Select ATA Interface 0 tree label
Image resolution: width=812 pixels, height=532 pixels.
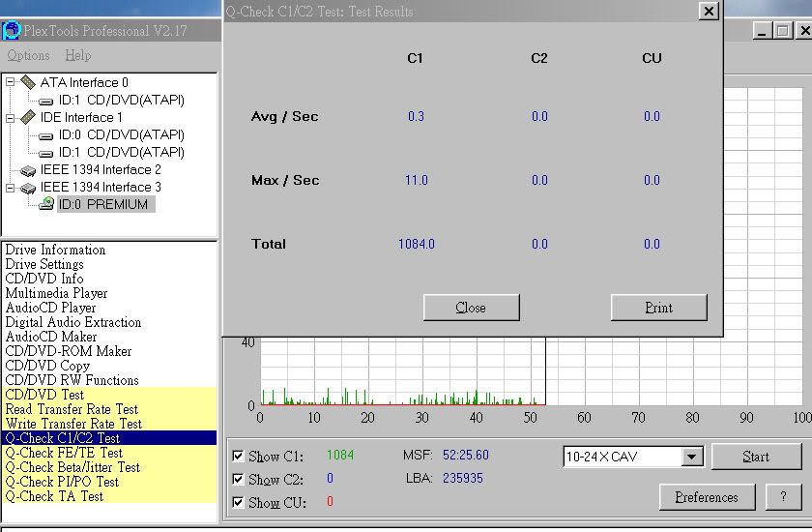84,82
